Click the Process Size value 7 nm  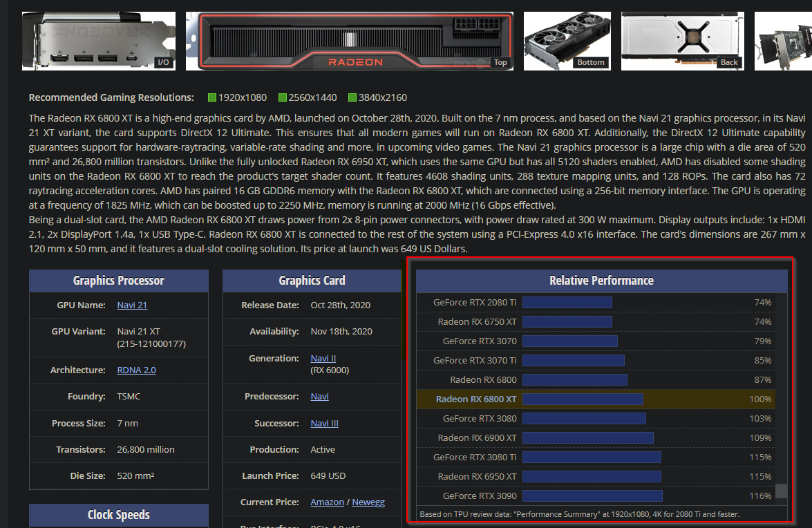[x=127, y=424]
